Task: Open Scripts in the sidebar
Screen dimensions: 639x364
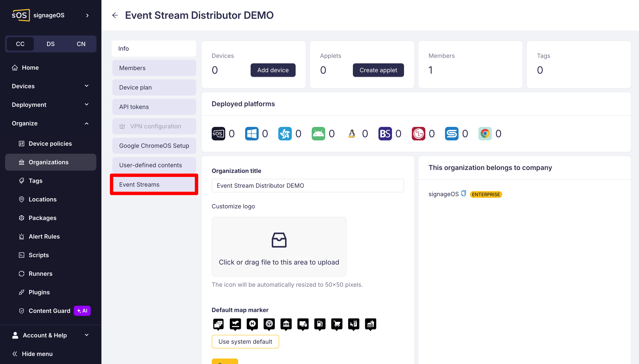Action: 51,255
